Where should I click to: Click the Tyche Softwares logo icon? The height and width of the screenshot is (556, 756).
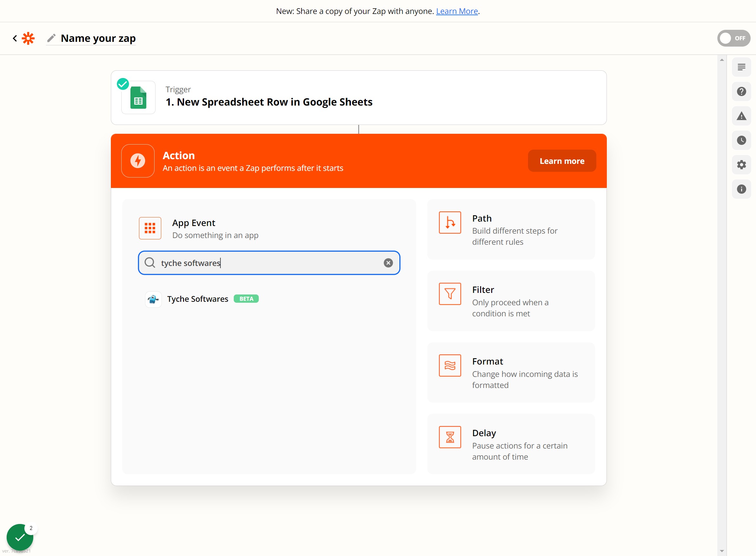[153, 299]
